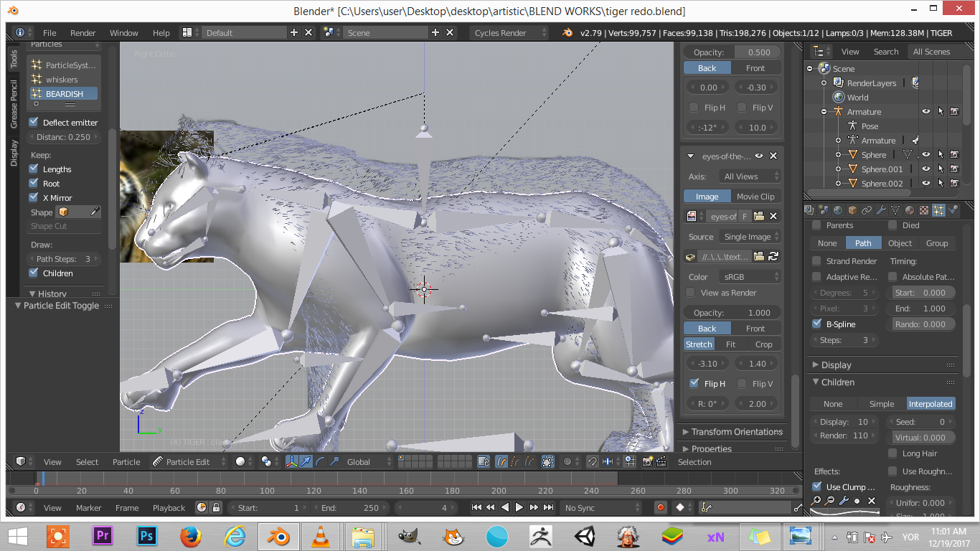Collapse the Children panel header
This screenshot has height=551, width=980.
click(882, 382)
